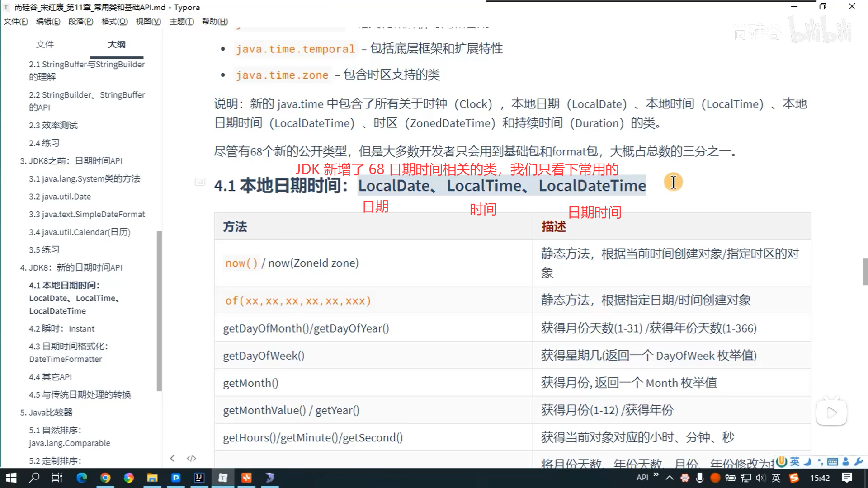868x488 pixels.
Task: Jump to outline entry 4.2 瞬时 Instant
Action: pyautogui.click(x=61, y=328)
